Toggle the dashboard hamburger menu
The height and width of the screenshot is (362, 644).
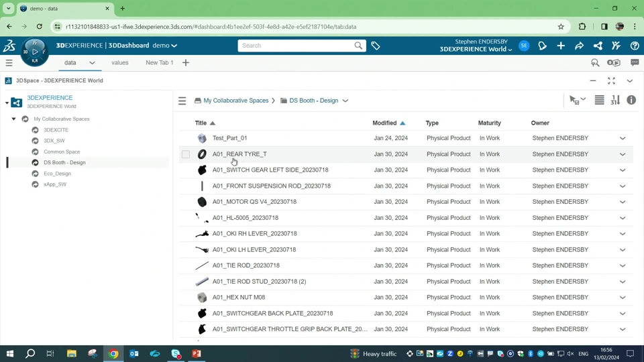tap(9, 63)
